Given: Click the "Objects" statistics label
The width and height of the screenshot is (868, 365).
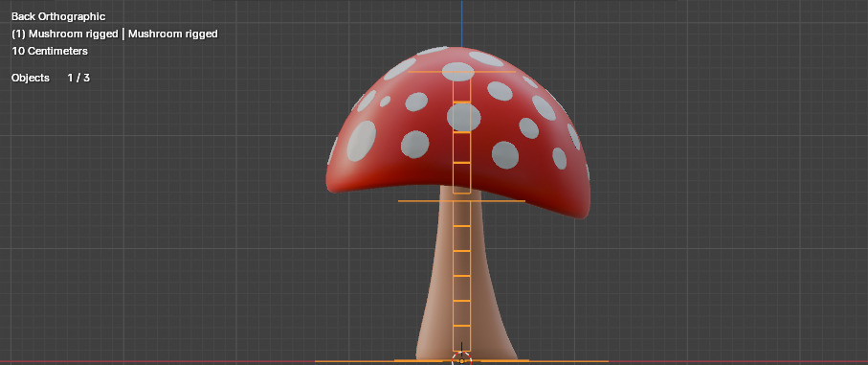Looking at the screenshot, I should click(31, 79).
